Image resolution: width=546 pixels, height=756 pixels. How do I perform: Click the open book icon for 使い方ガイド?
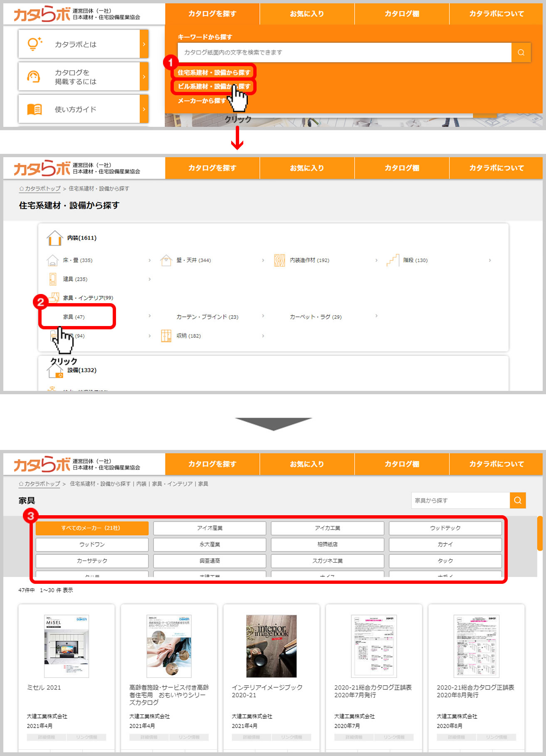34,109
